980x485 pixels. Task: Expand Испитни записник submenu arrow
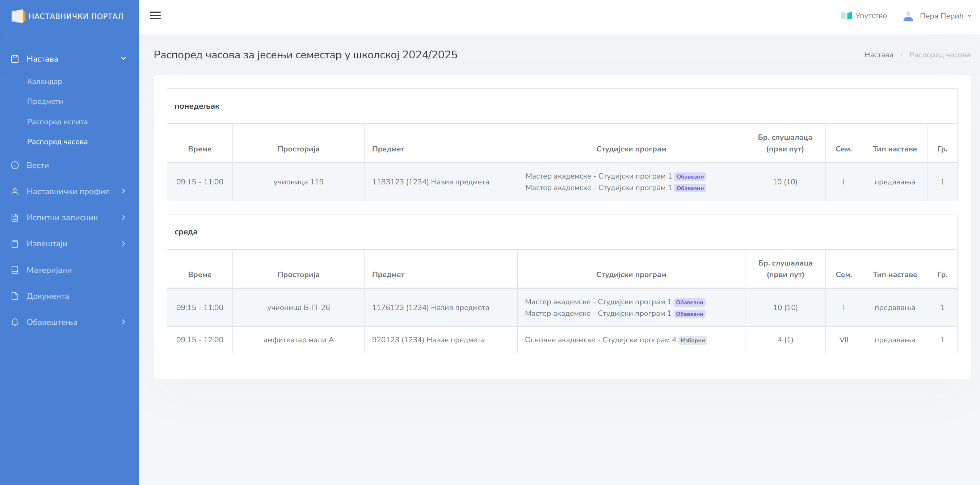[x=123, y=217]
